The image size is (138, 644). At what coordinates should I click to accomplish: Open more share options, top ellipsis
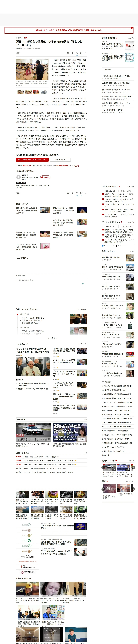tap(85, 53)
